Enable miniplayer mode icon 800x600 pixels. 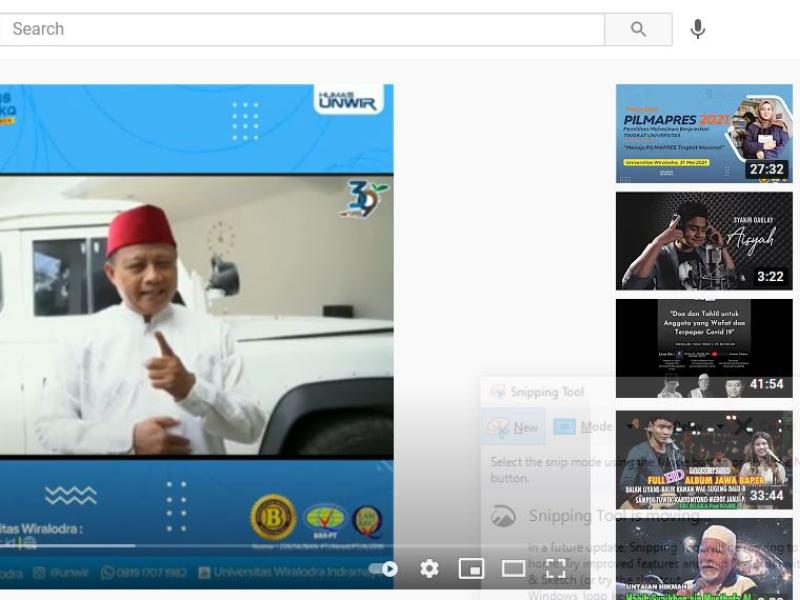[471, 568]
